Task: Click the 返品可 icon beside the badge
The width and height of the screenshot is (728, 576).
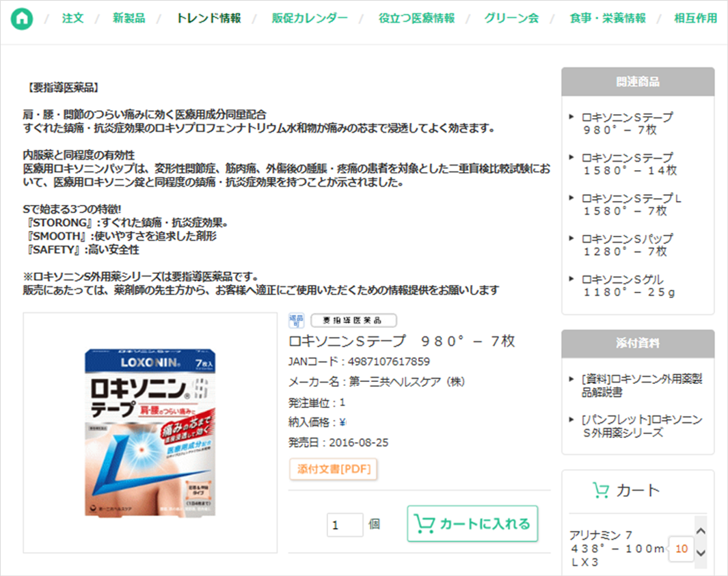Action: click(x=296, y=320)
